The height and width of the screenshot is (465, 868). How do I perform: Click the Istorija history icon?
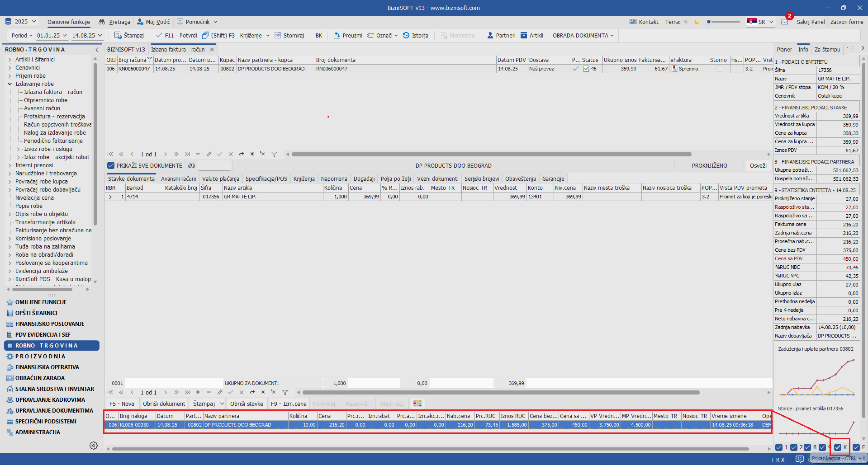click(x=406, y=35)
